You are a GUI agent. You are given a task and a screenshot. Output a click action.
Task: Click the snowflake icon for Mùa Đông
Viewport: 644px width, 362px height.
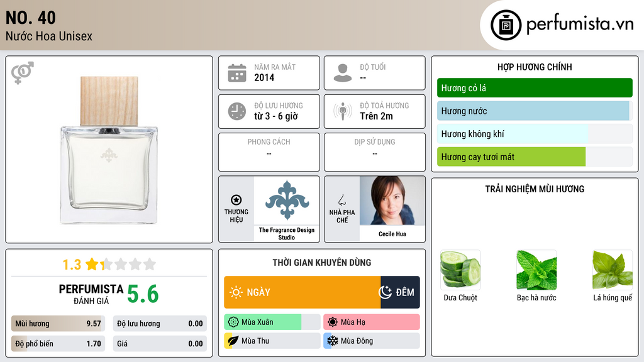click(x=333, y=341)
